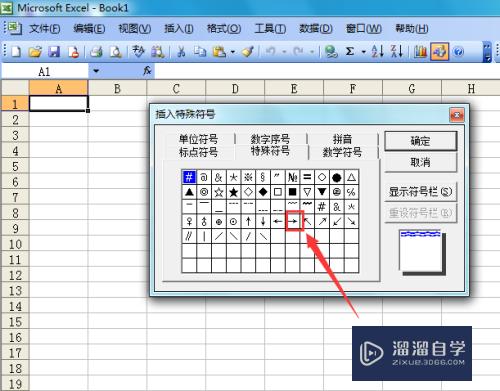
Task: Click the Cut scissors icon
Action: tap(181, 52)
